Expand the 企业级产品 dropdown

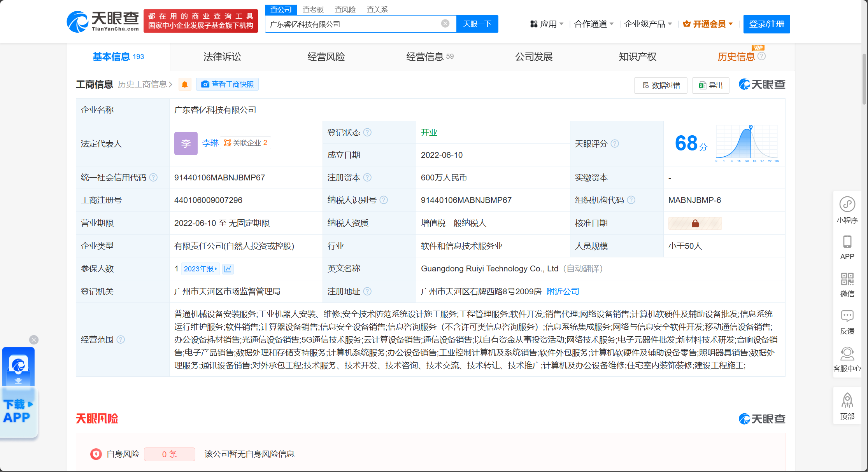click(648, 24)
